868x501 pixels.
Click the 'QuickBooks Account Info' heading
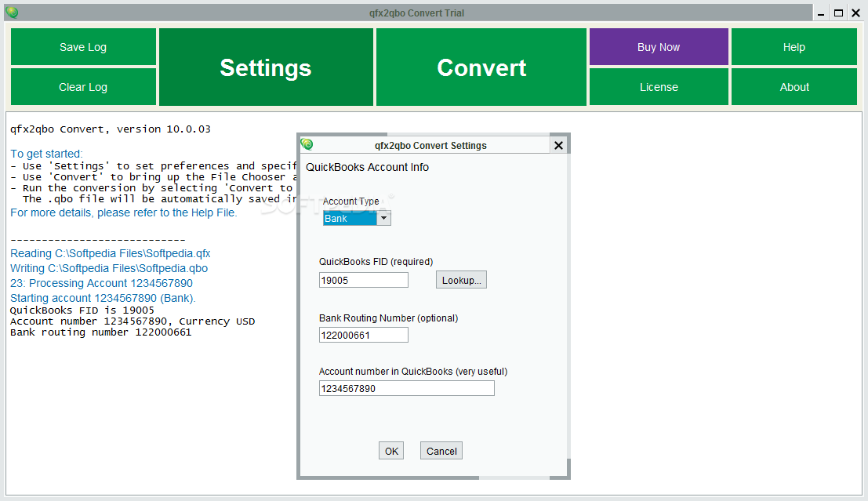pos(367,167)
